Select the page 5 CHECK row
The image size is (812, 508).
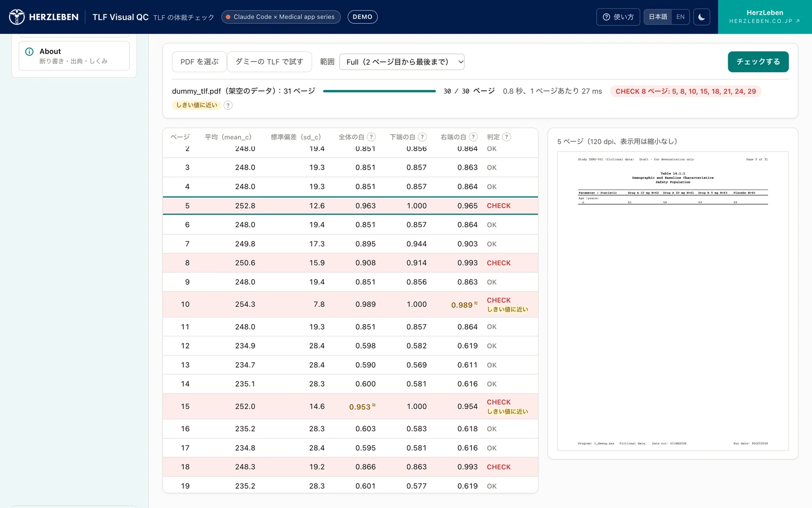[x=350, y=206]
